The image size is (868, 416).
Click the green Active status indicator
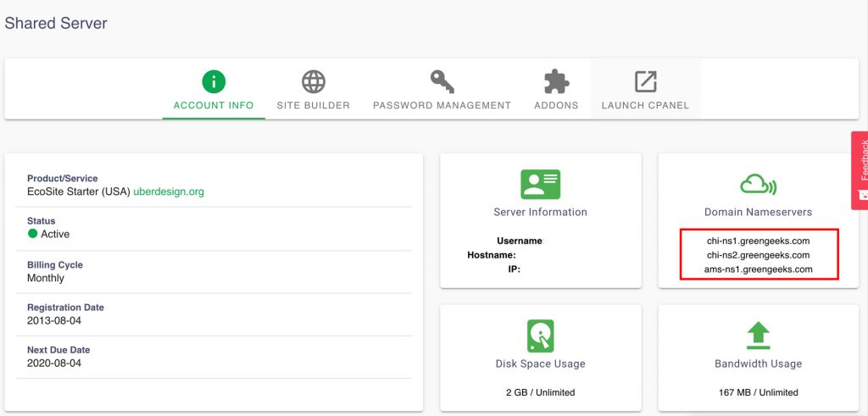point(33,234)
